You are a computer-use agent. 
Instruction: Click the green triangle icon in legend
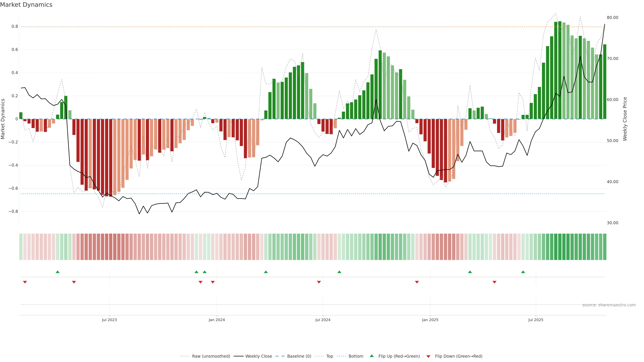point(372,356)
